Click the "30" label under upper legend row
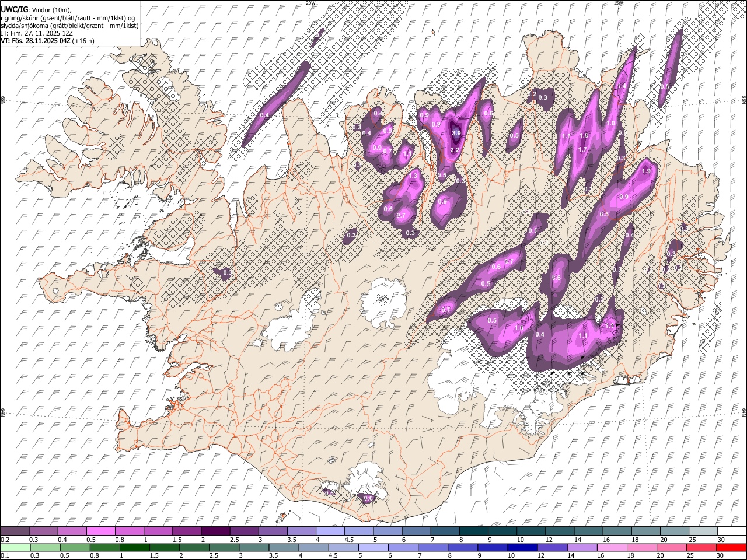 click(x=721, y=540)
